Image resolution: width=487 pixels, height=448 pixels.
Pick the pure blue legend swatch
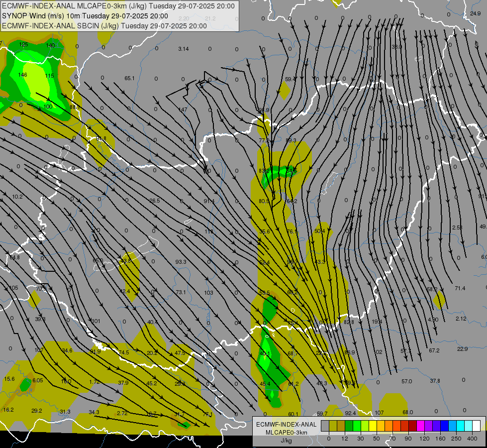[444, 426]
